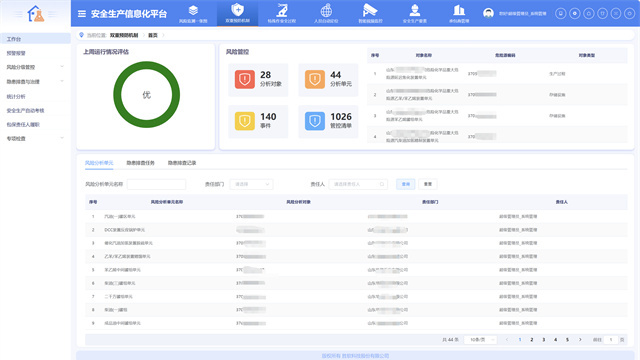
Task: Toggle the hamburger menu beside the platform title
Action: click(82, 14)
